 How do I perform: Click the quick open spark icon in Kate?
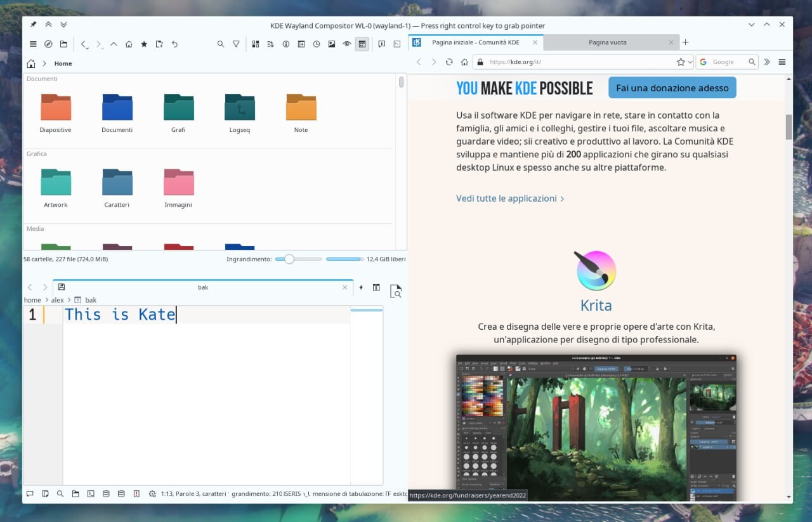pyautogui.click(x=361, y=287)
